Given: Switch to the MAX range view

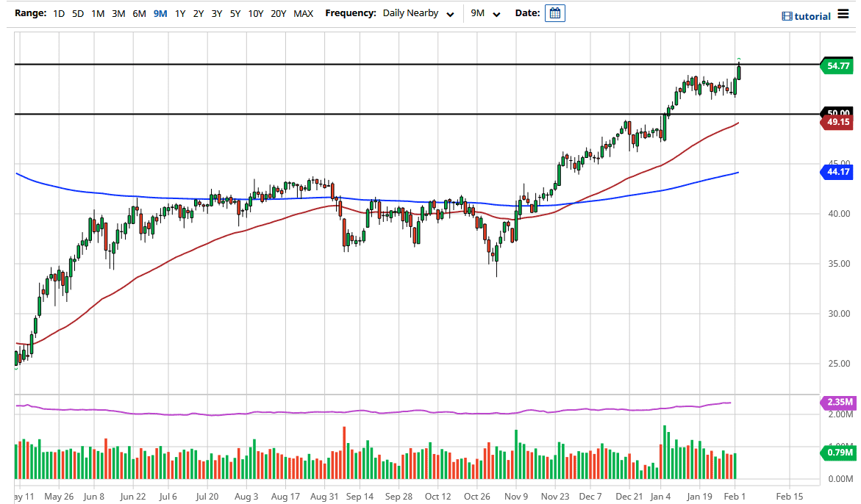Looking at the screenshot, I should coord(303,13).
